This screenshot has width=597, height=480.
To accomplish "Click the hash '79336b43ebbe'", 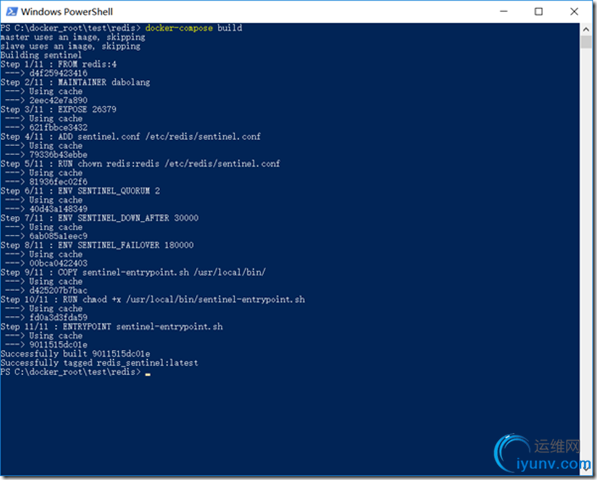I will 58,155.
